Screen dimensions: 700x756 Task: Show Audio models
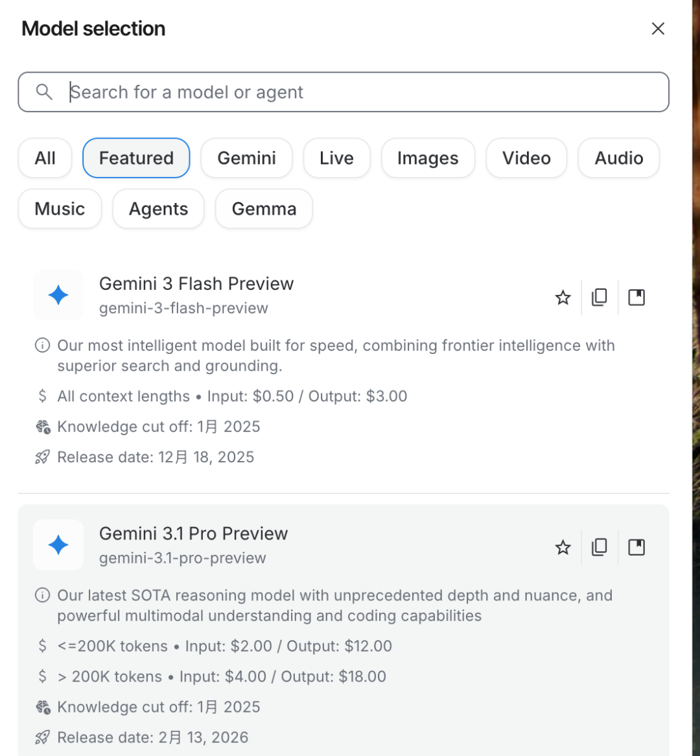click(x=618, y=158)
